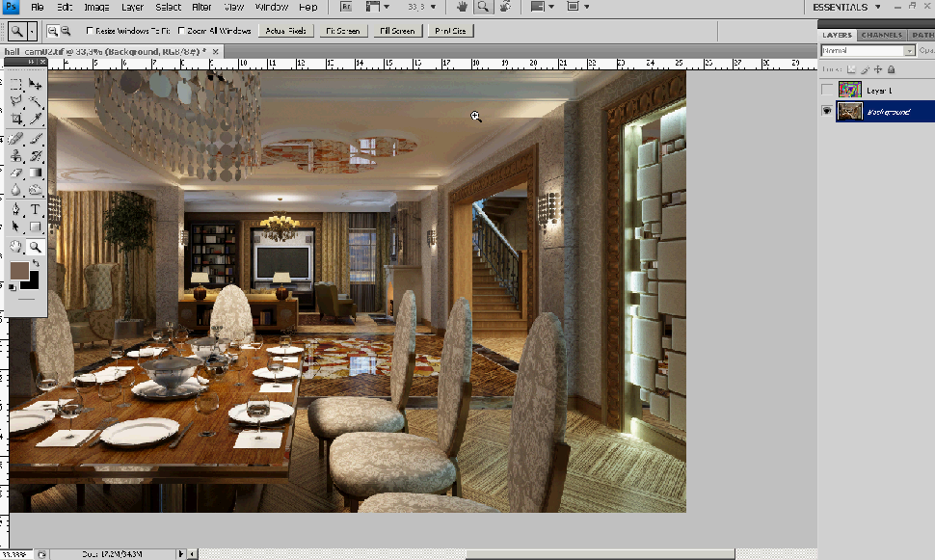Image resolution: width=935 pixels, height=560 pixels.
Task: Open the File menu
Action: [x=37, y=7]
